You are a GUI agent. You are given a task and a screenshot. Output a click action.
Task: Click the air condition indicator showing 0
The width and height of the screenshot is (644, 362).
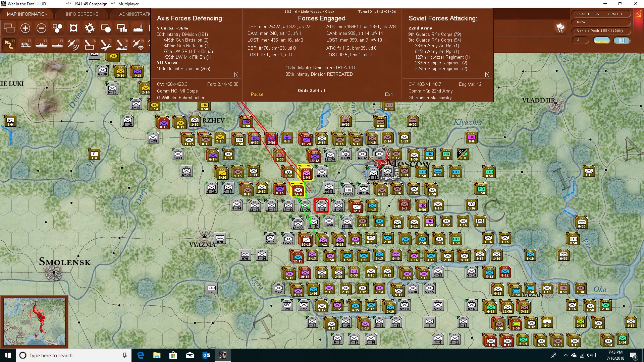(x=622, y=40)
